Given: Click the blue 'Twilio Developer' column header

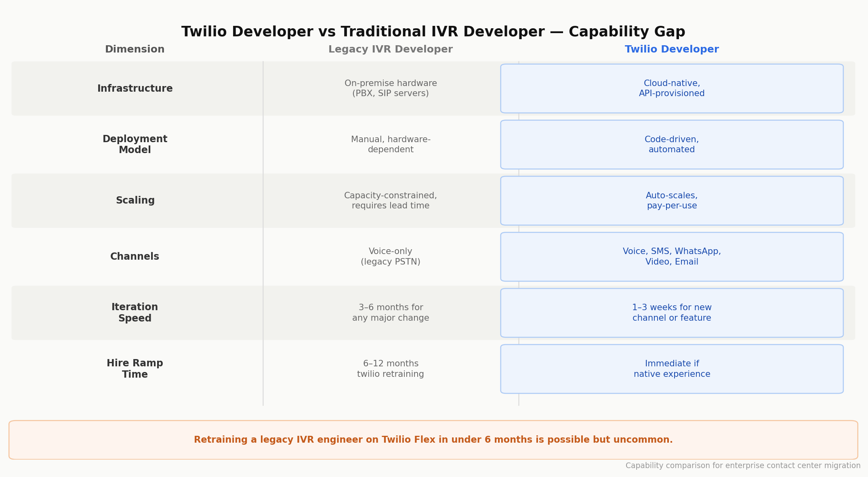Looking at the screenshot, I should 672,49.
